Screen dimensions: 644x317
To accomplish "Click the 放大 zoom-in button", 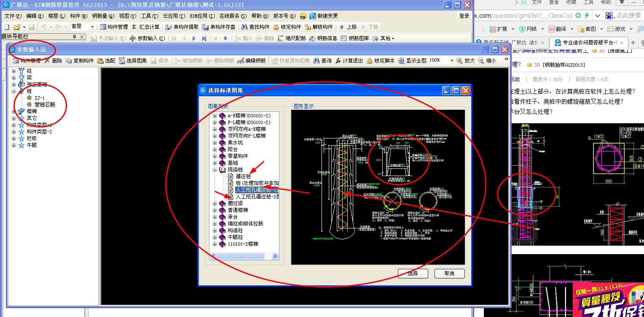I will pos(466,60).
